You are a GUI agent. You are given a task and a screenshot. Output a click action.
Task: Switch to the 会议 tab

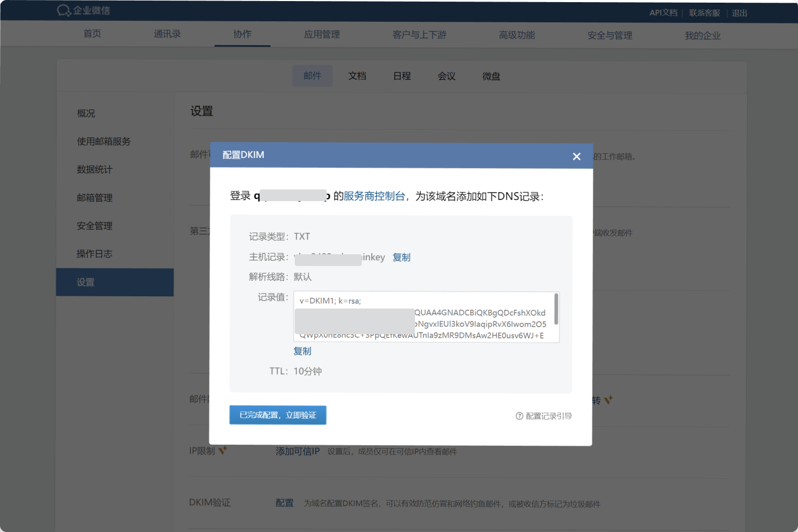click(x=446, y=76)
